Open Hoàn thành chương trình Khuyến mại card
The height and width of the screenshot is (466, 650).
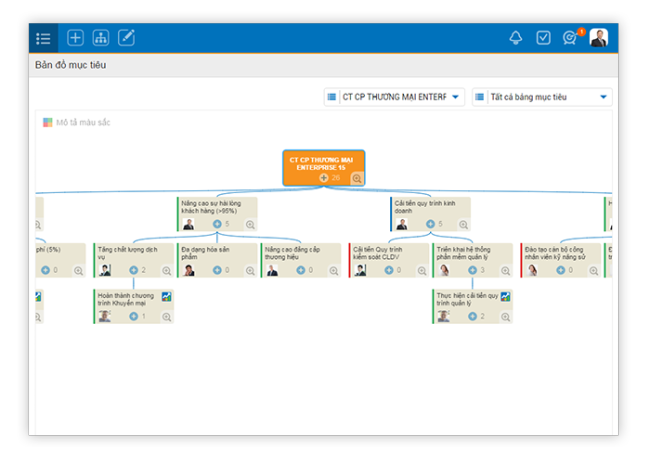[x=127, y=301]
